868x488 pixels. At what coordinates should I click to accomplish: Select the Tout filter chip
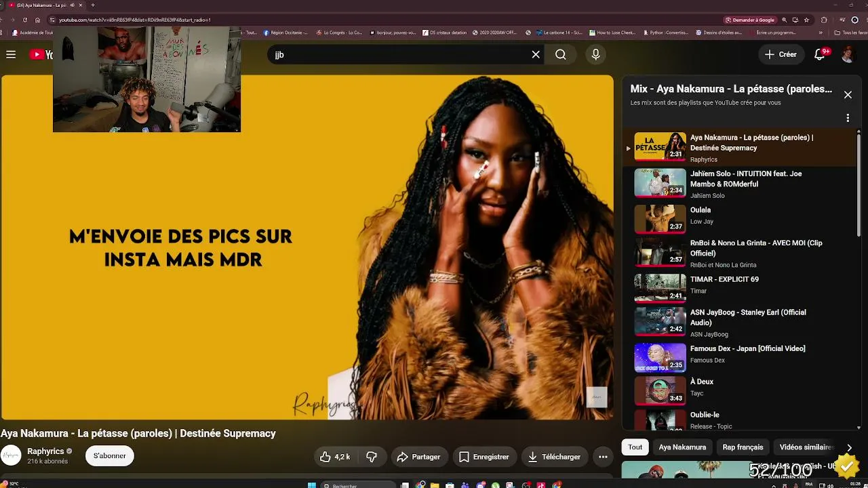[x=635, y=447]
